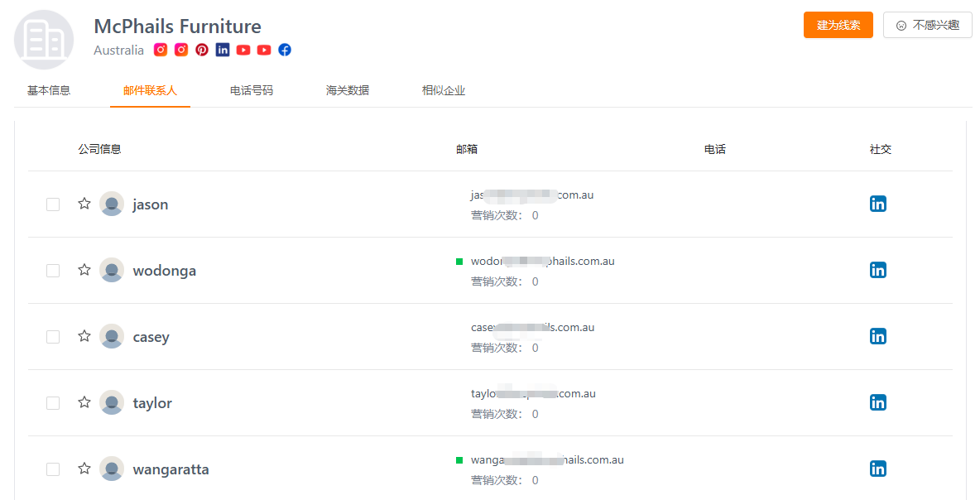Image resolution: width=980 pixels, height=500 pixels.
Task: Star the taylor contact
Action: tap(84, 402)
